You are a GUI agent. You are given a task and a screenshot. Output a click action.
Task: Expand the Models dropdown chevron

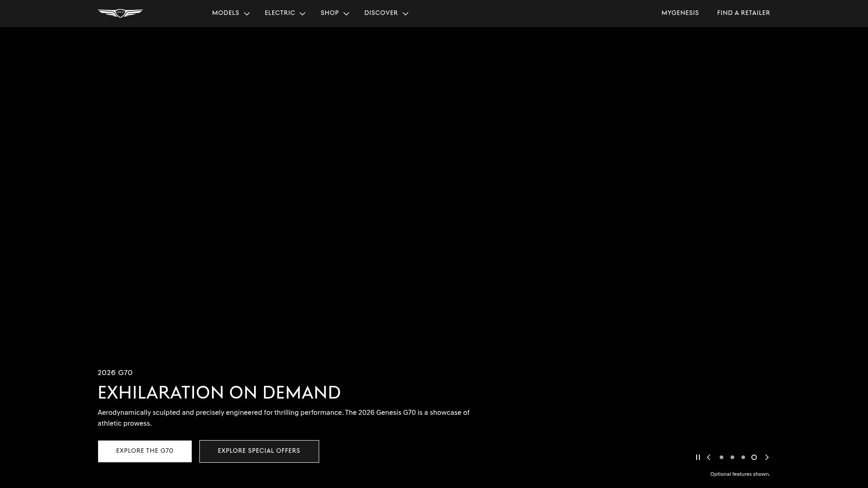(x=246, y=14)
